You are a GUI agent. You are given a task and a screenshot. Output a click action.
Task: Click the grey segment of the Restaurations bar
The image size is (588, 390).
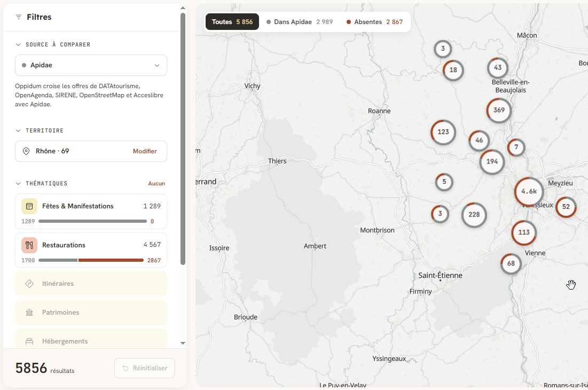[x=58, y=260]
